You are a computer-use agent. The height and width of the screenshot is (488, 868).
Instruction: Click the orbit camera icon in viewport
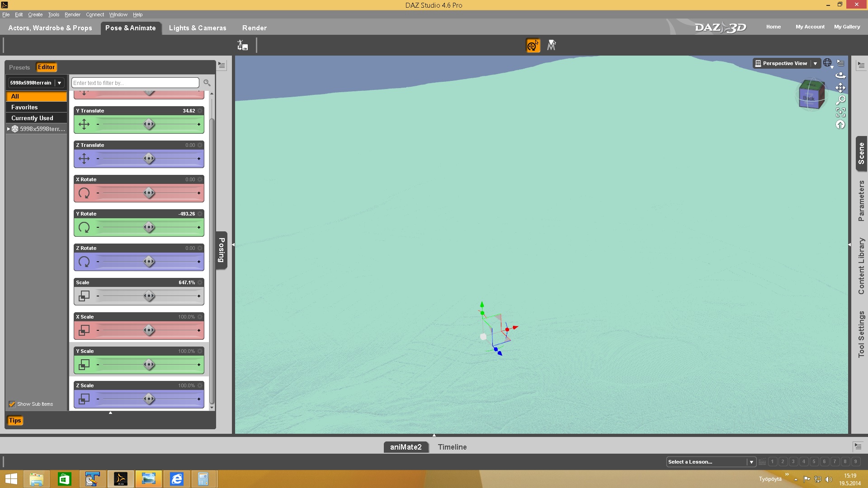coord(840,75)
